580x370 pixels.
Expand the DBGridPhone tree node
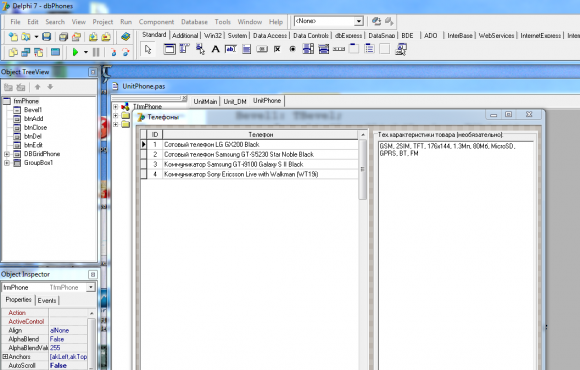pyautogui.click(x=7, y=154)
